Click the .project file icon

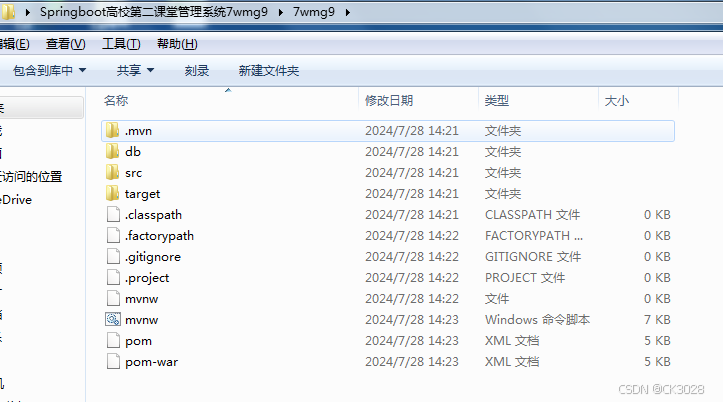[x=113, y=278]
